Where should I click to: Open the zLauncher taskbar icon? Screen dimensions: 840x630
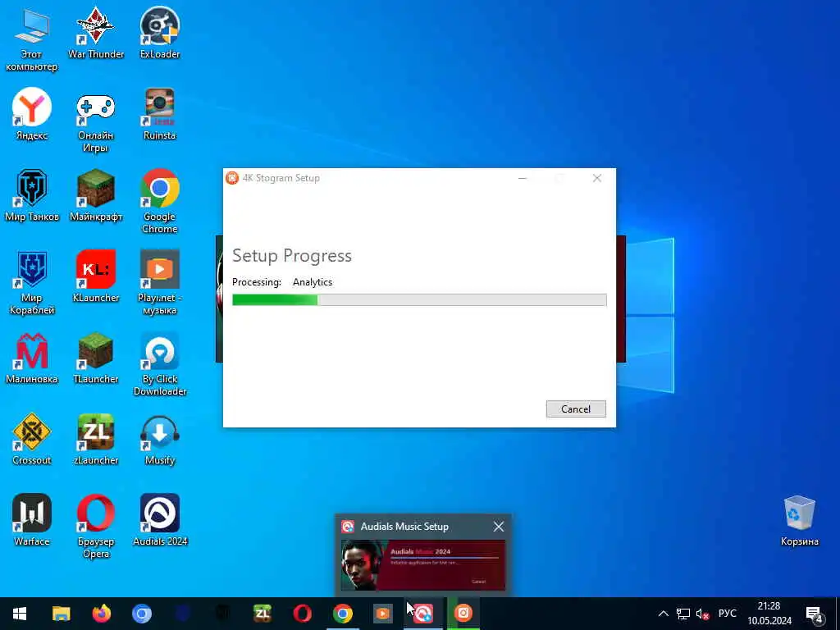(262, 614)
